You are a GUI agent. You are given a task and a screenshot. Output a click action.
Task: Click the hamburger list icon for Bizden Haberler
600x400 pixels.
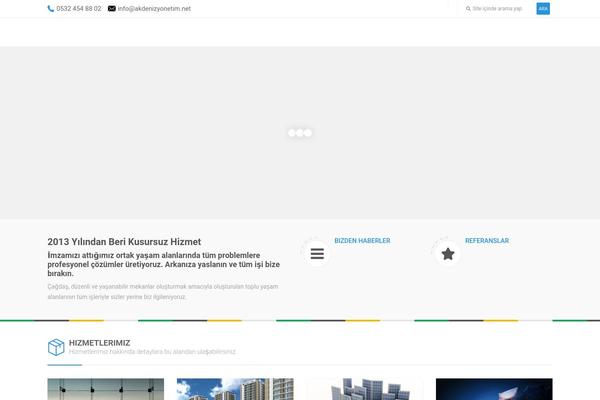pos(317,253)
